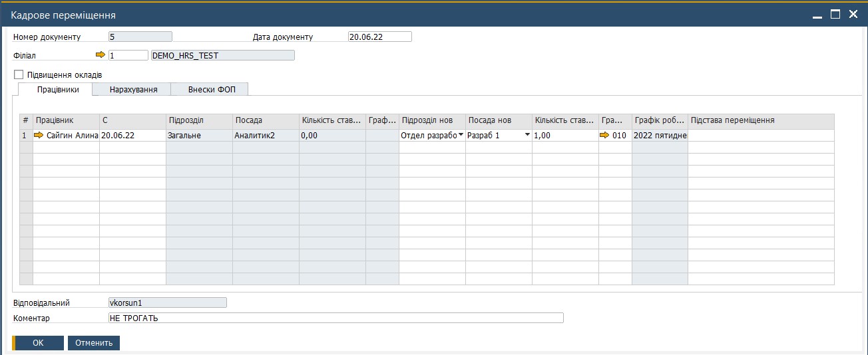Expand the Отдел разрабо department dropdown
Viewport: 868px width, 355px height.
pos(461,135)
